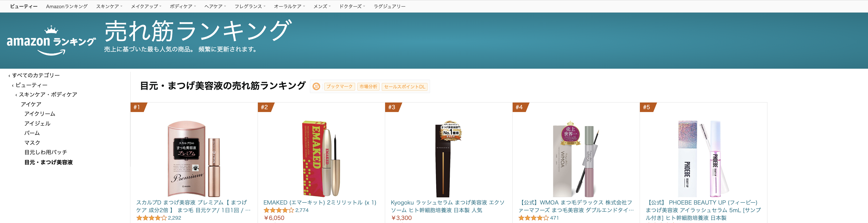Select 目元しわ用パッチ category
Image resolution: width=868 pixels, height=223 pixels.
(46, 152)
